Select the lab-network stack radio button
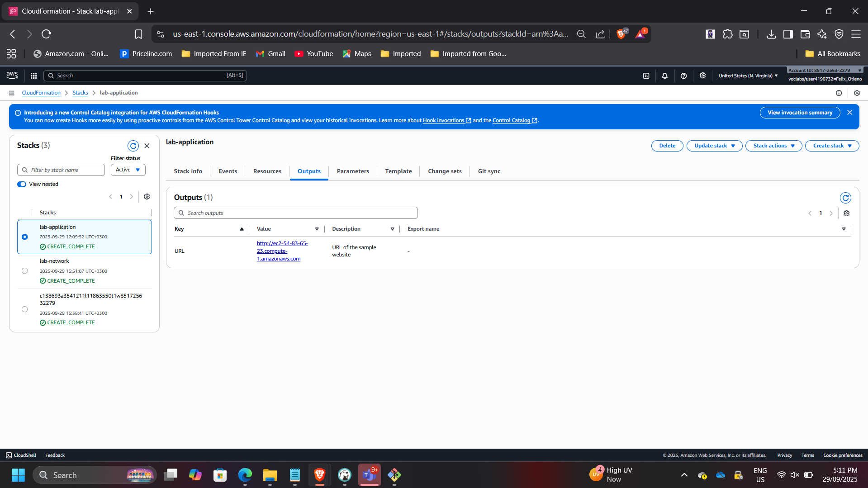Viewport: 868px width, 488px height. point(25,270)
